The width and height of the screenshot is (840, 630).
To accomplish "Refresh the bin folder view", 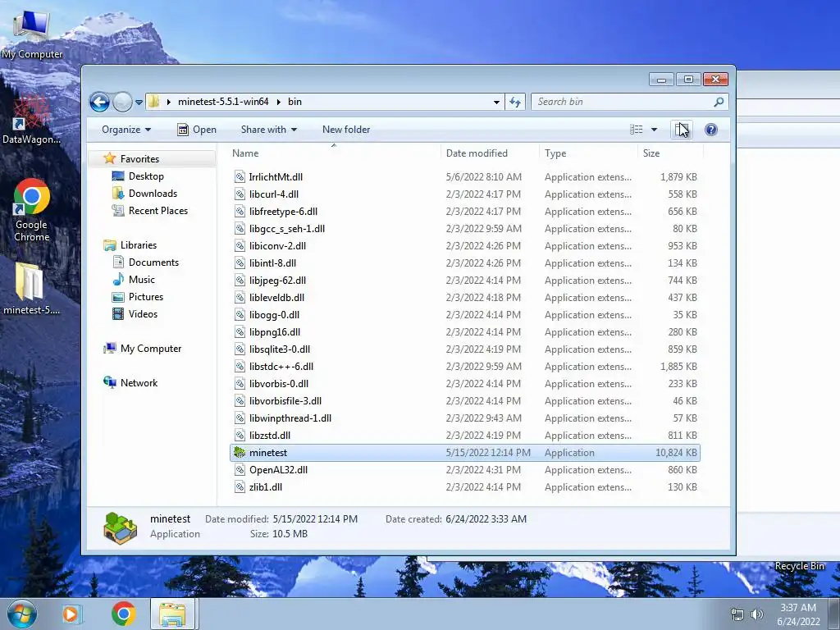I will coord(515,102).
